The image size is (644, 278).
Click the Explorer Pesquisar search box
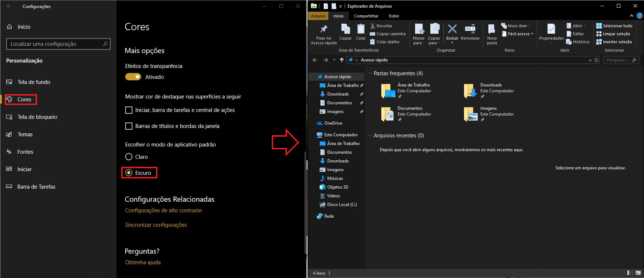coord(622,60)
